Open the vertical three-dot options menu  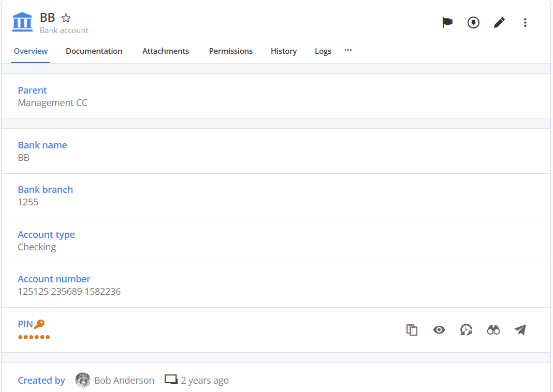[x=525, y=23]
